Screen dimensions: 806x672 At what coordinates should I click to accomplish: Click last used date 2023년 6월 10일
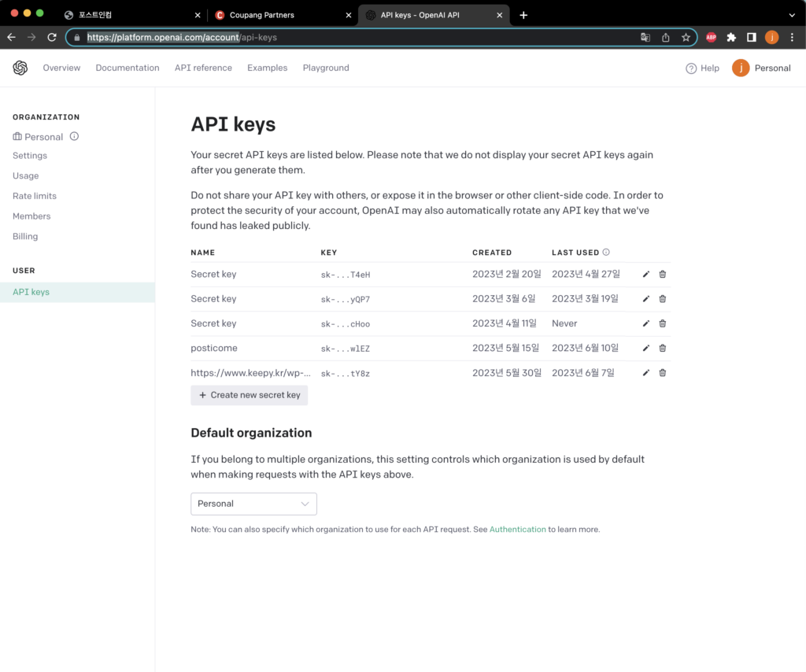point(586,349)
